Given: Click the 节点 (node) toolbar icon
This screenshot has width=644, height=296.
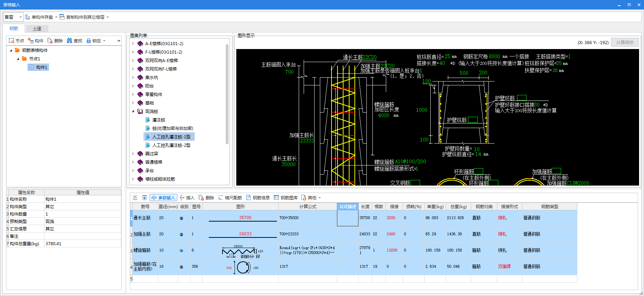Looking at the screenshot, I should (11, 41).
